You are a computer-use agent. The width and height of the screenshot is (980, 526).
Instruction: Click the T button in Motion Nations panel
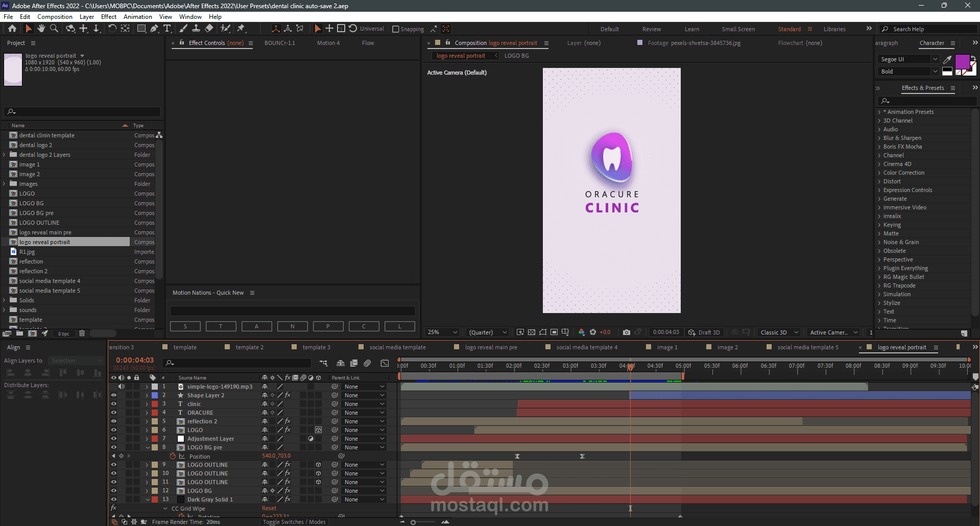pyautogui.click(x=221, y=326)
